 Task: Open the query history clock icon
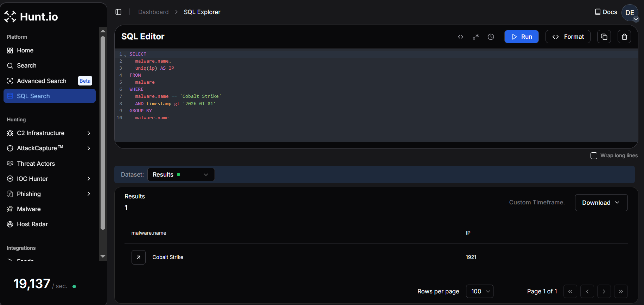pos(491,37)
